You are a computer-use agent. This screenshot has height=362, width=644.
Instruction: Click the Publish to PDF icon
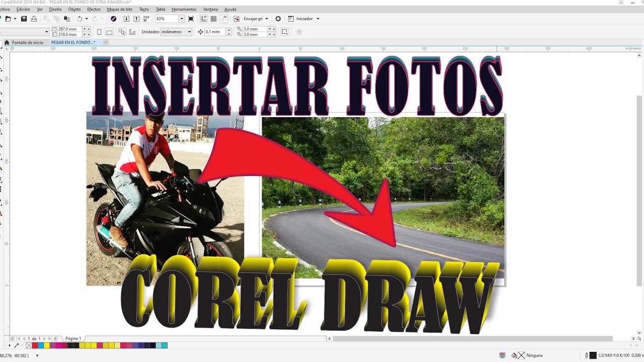pos(146,19)
